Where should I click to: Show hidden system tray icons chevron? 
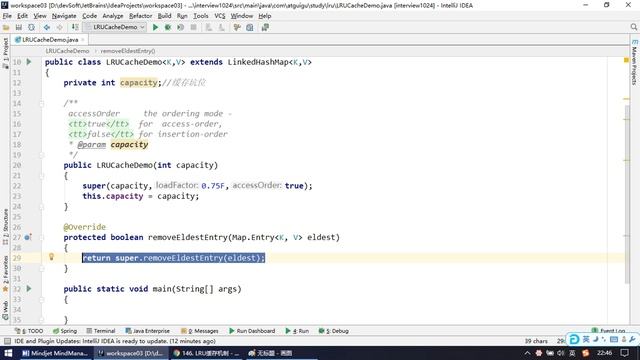tap(527, 353)
